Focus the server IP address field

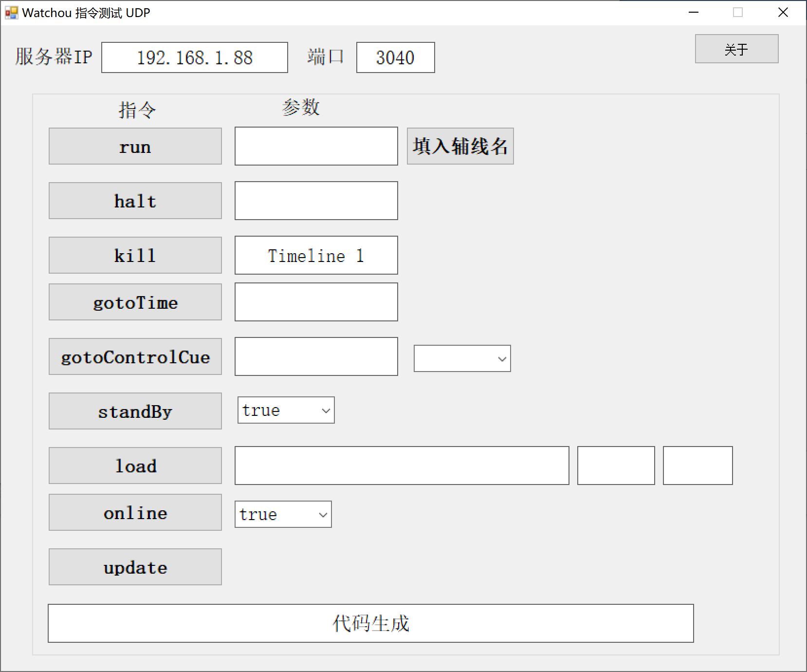click(194, 57)
